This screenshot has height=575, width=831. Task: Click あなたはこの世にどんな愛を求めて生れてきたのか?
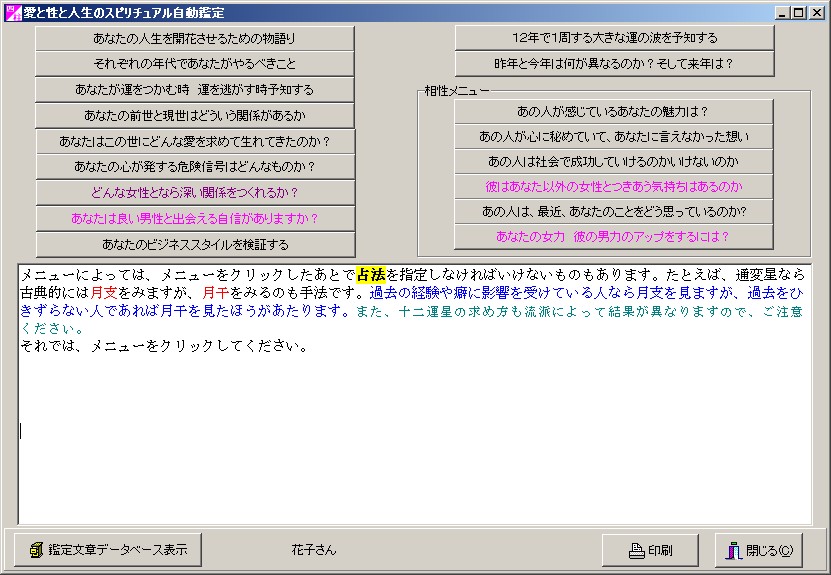(196, 141)
